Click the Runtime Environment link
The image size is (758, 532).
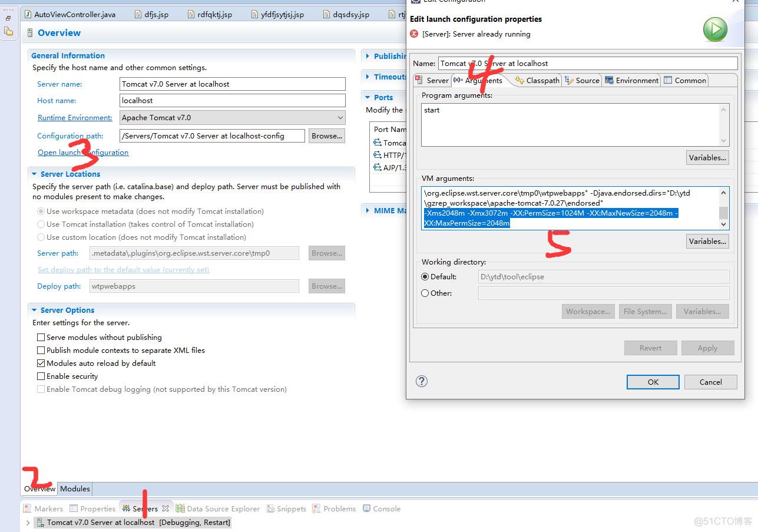(x=75, y=117)
